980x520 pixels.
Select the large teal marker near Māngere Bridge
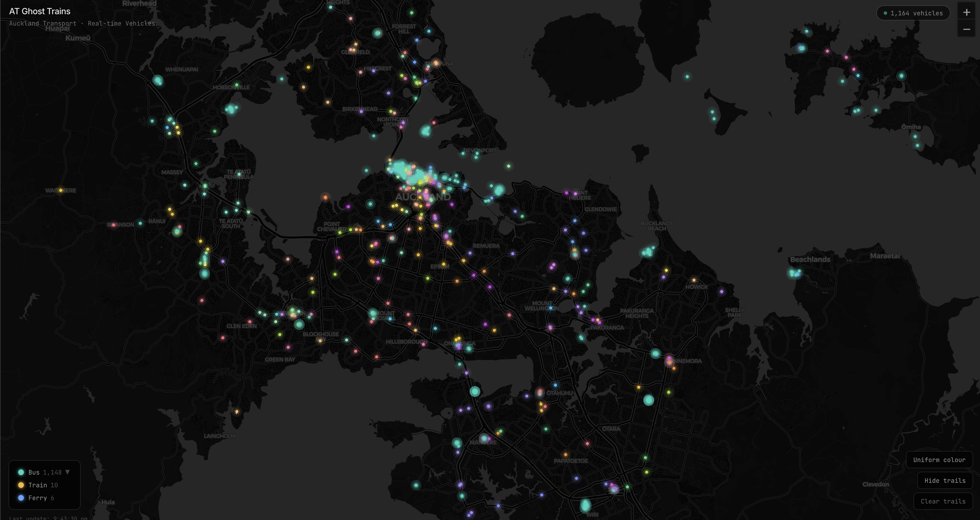click(475, 391)
